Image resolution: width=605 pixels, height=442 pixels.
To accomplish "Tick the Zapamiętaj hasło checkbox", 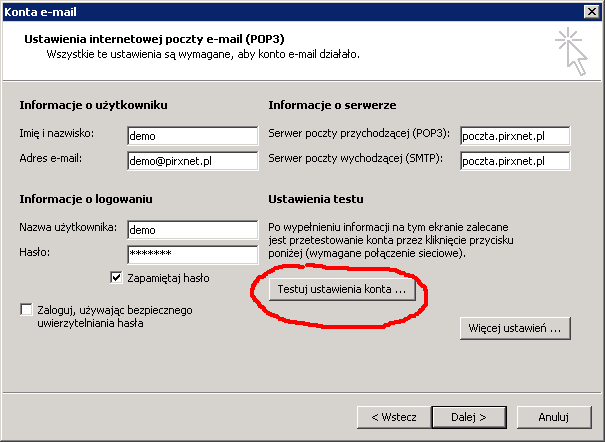I will [x=117, y=277].
